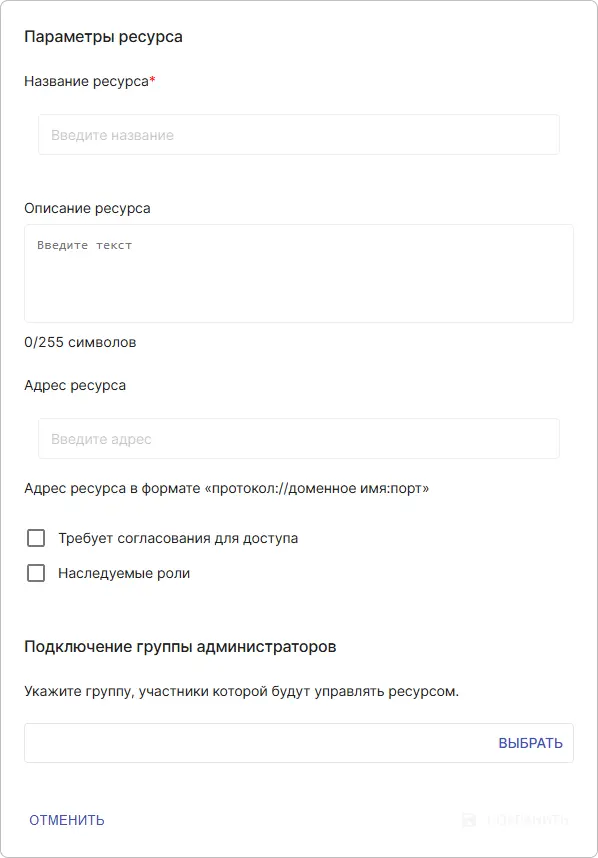This screenshot has height=858, width=598.
Task: Click the "Описание ресурса" field label
Action: [x=87, y=208]
